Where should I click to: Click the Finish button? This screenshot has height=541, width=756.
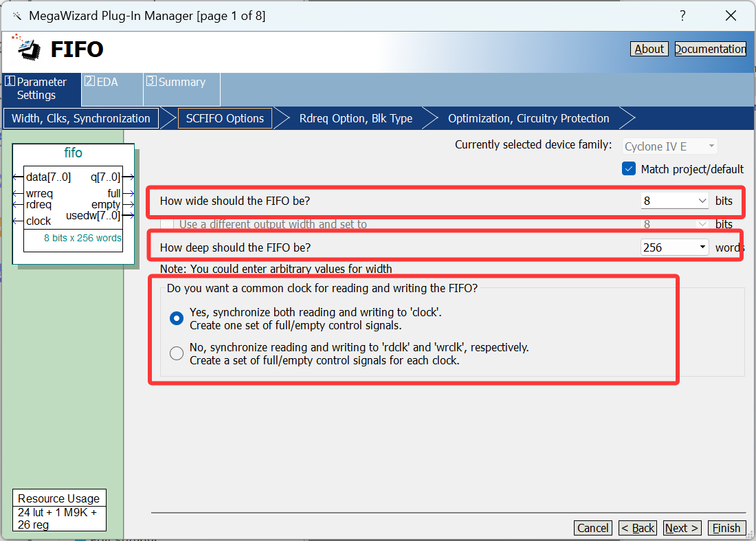pyautogui.click(x=726, y=528)
